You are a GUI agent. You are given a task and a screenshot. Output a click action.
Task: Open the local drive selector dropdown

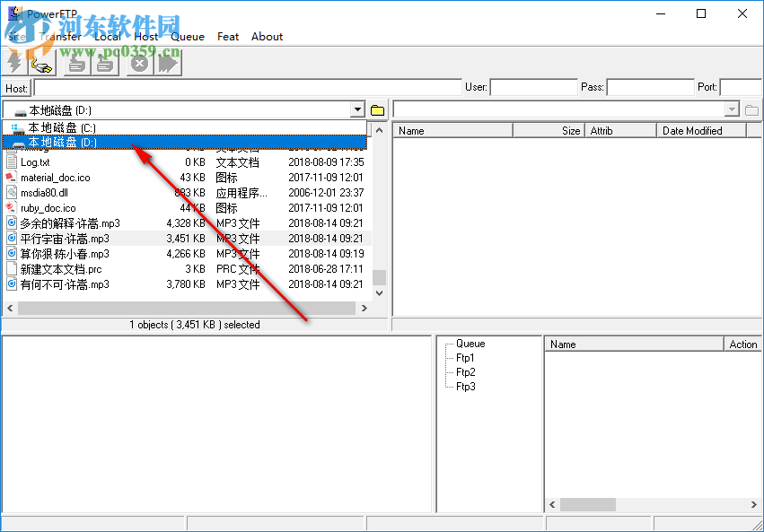pyautogui.click(x=356, y=109)
